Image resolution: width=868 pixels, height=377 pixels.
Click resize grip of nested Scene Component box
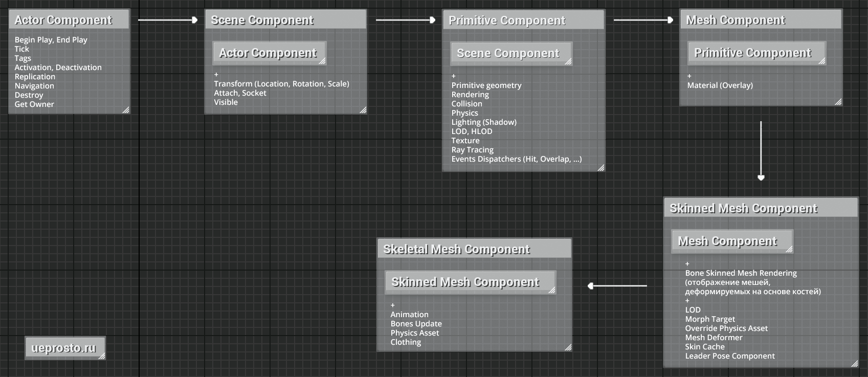568,61
